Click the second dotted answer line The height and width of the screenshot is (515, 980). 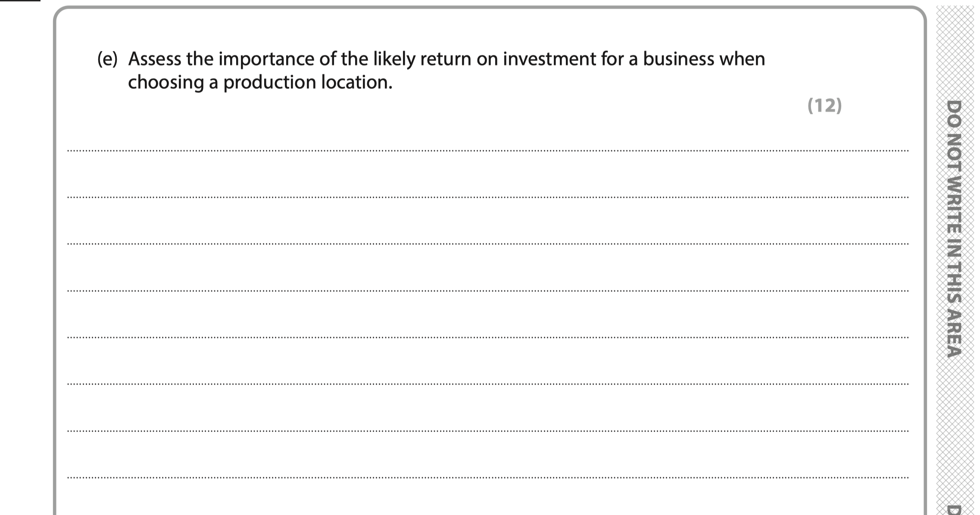[x=487, y=197]
